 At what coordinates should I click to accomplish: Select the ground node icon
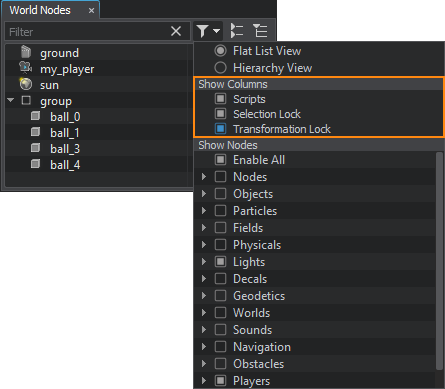point(26,52)
